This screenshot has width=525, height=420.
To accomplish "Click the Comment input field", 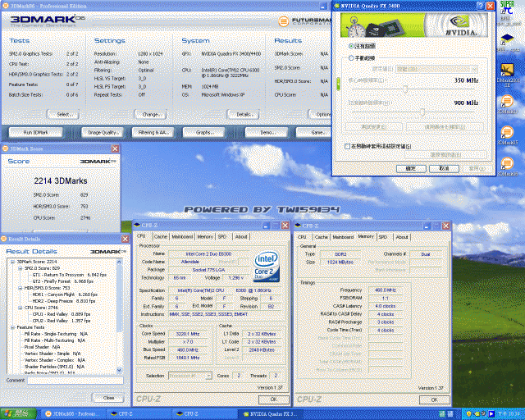I will click(x=75, y=381).
